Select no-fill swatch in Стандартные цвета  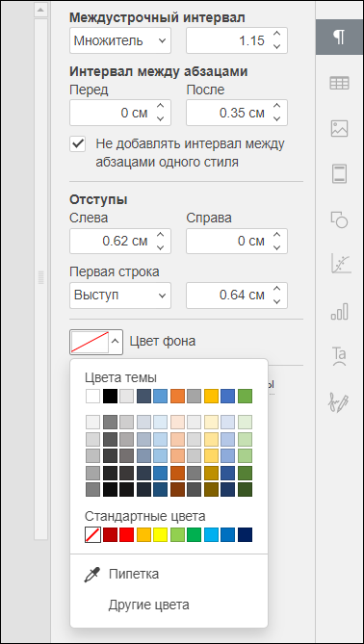coord(92,535)
